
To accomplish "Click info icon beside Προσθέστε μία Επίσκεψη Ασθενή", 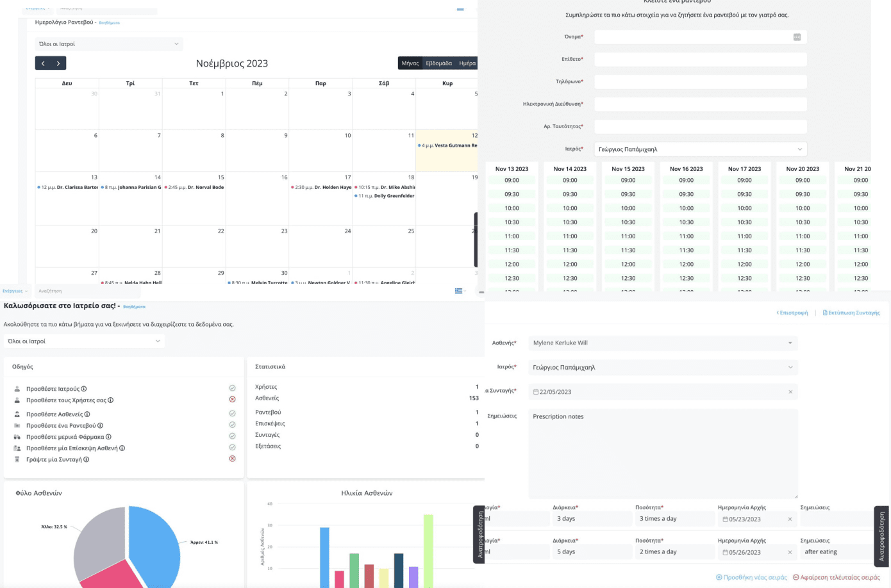I will click(x=122, y=448).
